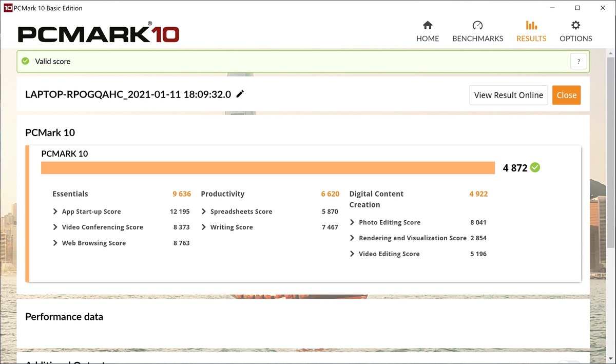Image resolution: width=616 pixels, height=364 pixels.
Task: Click the Rendering and Visualization value 2 854
Action: point(478,238)
